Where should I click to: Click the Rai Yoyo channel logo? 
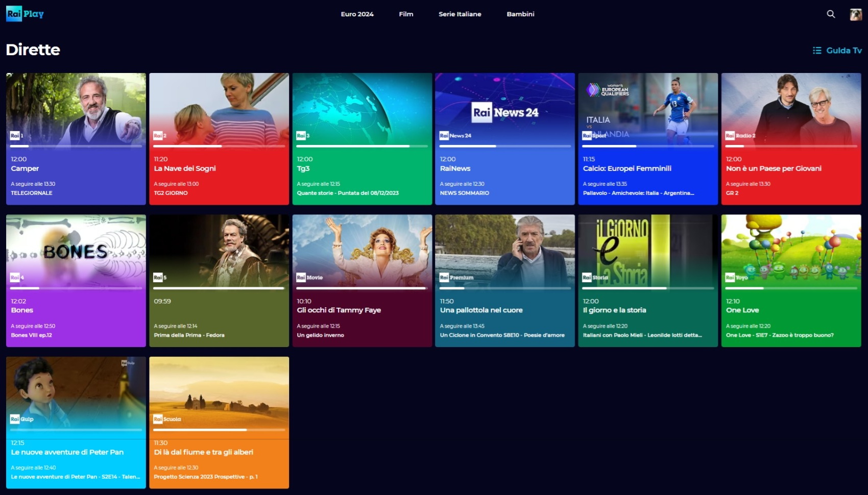click(737, 277)
